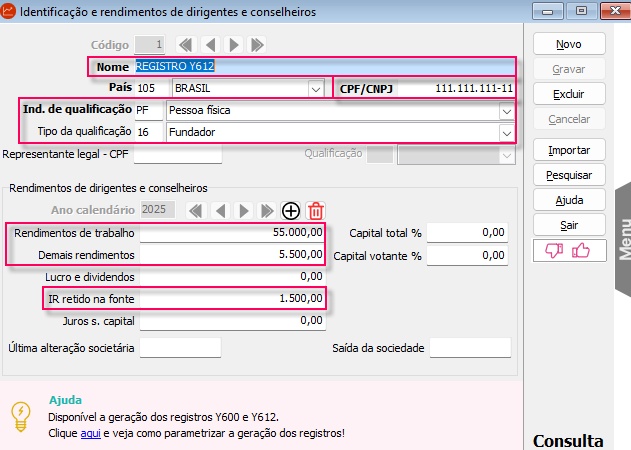Open the País dropdown showing BRASIL

316,89
